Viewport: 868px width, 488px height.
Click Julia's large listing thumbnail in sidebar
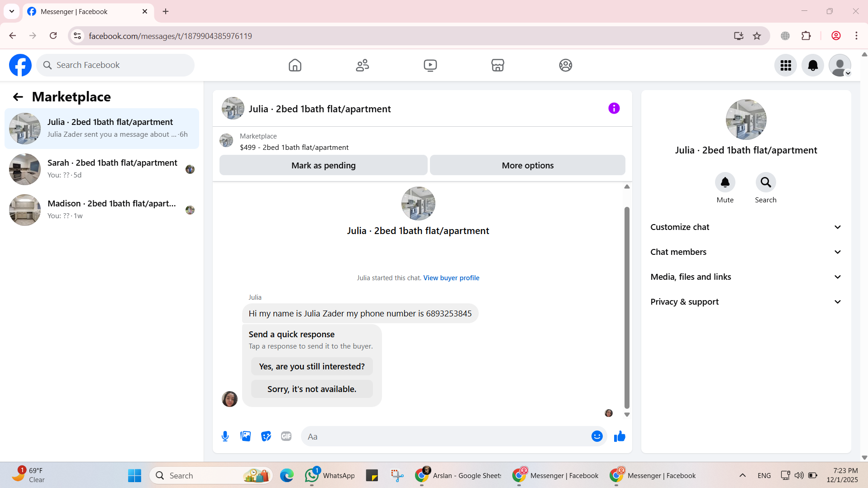click(746, 120)
